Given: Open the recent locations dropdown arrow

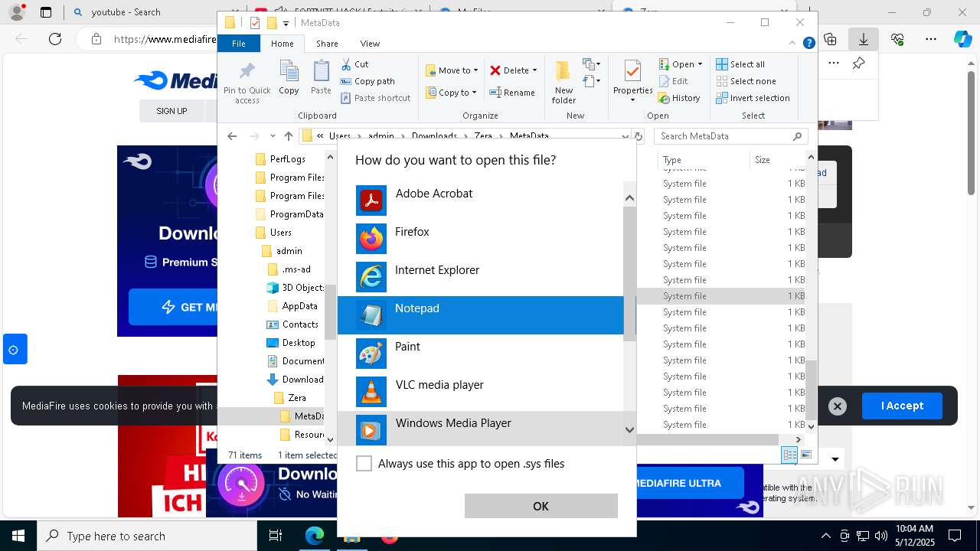Looking at the screenshot, I should point(273,136).
